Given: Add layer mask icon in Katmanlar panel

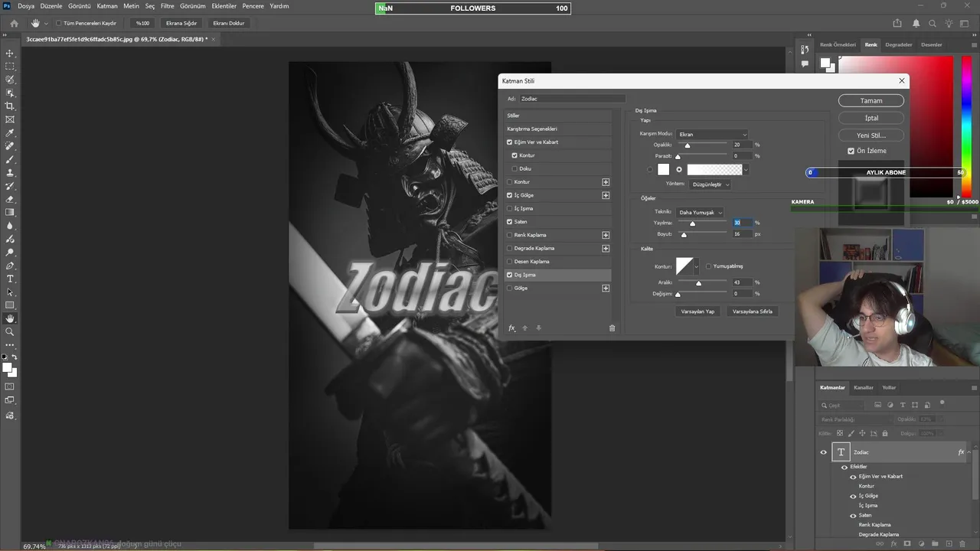Looking at the screenshot, I should (909, 544).
